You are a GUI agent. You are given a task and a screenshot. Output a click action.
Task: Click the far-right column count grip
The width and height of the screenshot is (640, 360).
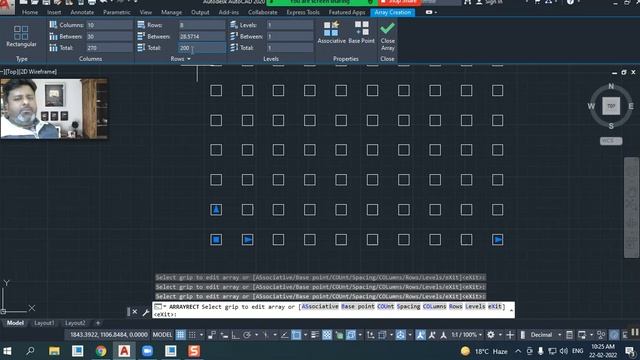pos(497,240)
